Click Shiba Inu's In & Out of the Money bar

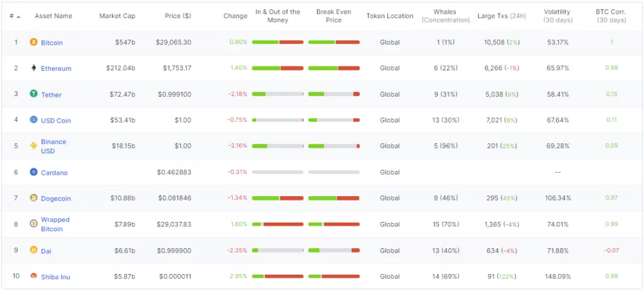277,277
